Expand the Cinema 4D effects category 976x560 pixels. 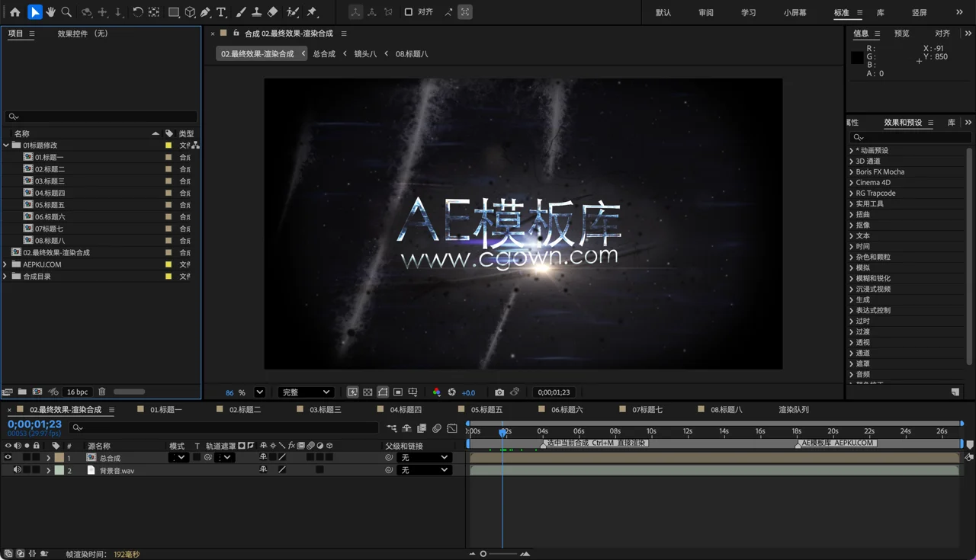(852, 183)
